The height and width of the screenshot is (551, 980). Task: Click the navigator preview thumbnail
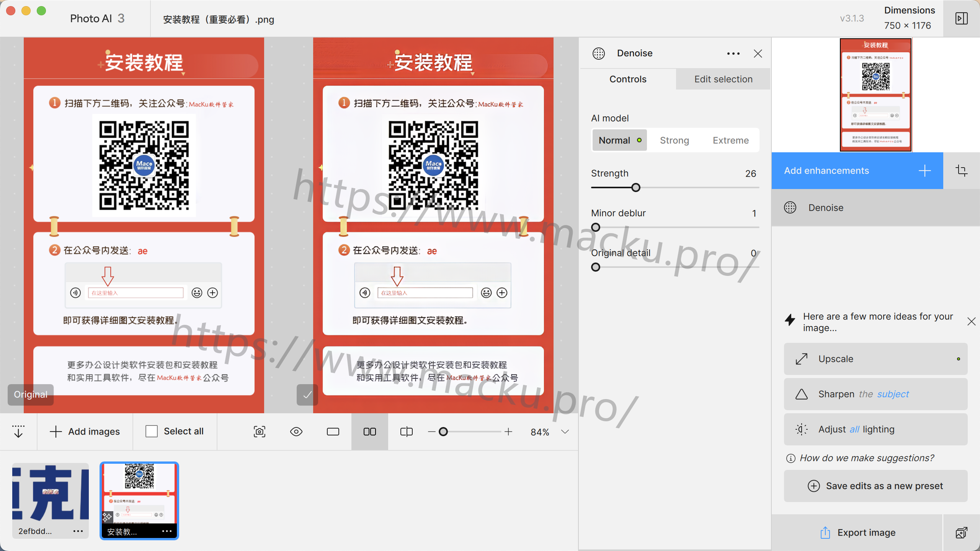[x=876, y=95]
